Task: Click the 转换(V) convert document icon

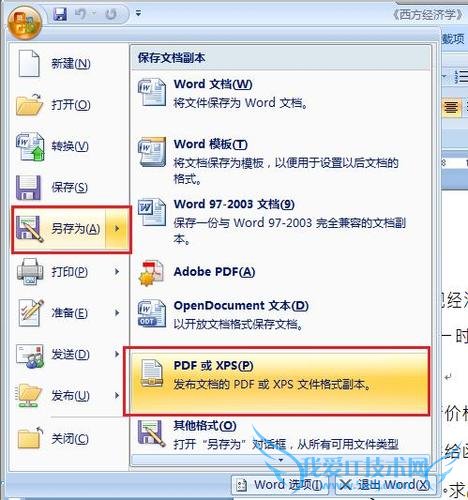Action: (x=30, y=146)
